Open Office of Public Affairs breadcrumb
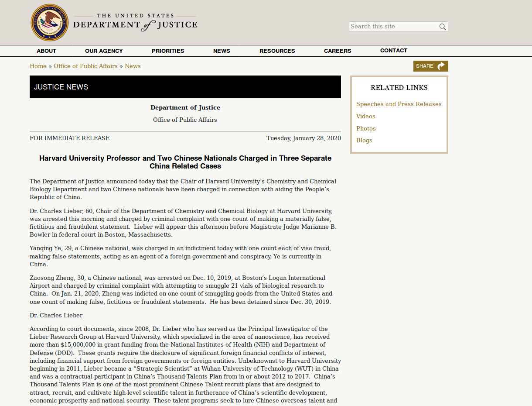This screenshot has height=406, width=532. [x=85, y=66]
